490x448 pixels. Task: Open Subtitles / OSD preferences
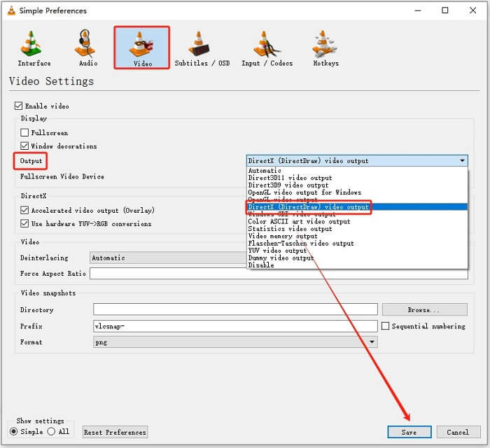[x=202, y=48]
